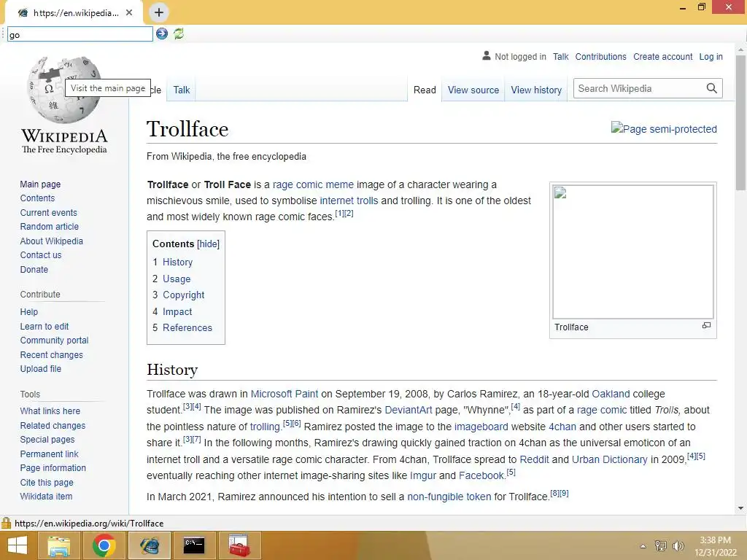Click the network tray icon
Image resolution: width=747 pixels, height=560 pixels.
pyautogui.click(x=661, y=545)
